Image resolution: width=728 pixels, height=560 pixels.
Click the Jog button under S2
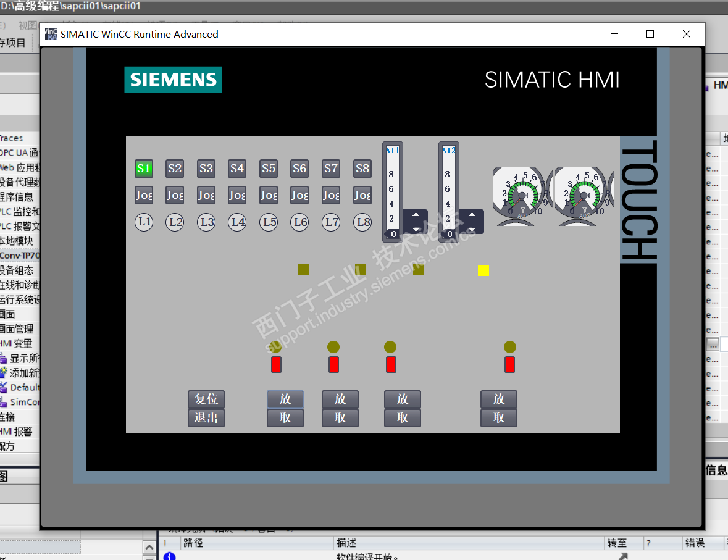[x=175, y=196]
